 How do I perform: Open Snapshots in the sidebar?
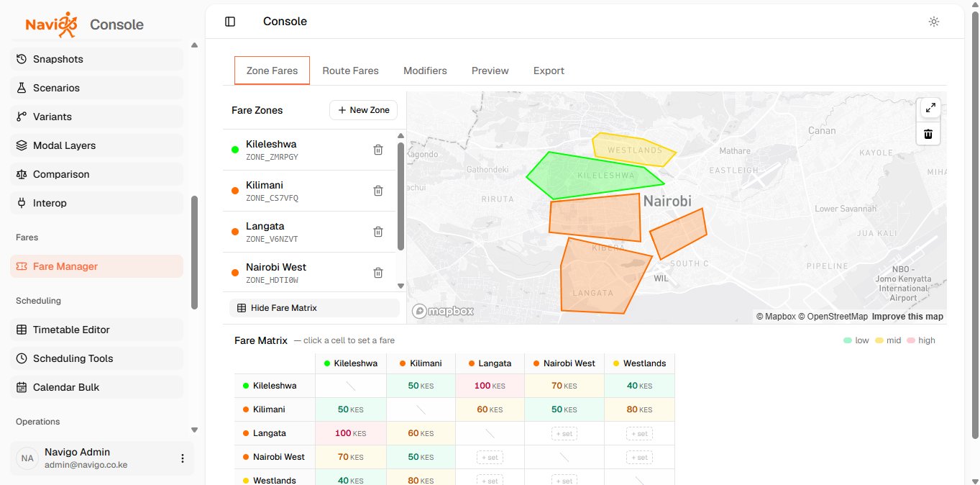pyautogui.click(x=96, y=59)
